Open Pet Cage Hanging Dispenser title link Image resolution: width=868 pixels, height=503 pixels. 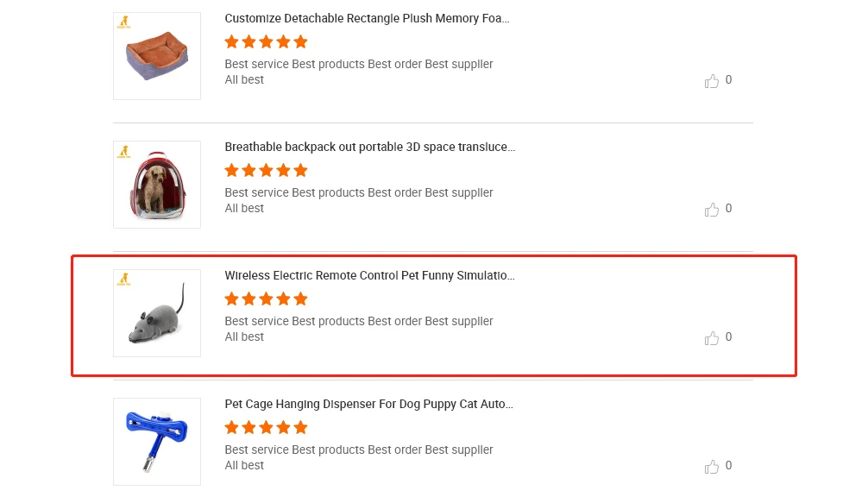click(368, 404)
